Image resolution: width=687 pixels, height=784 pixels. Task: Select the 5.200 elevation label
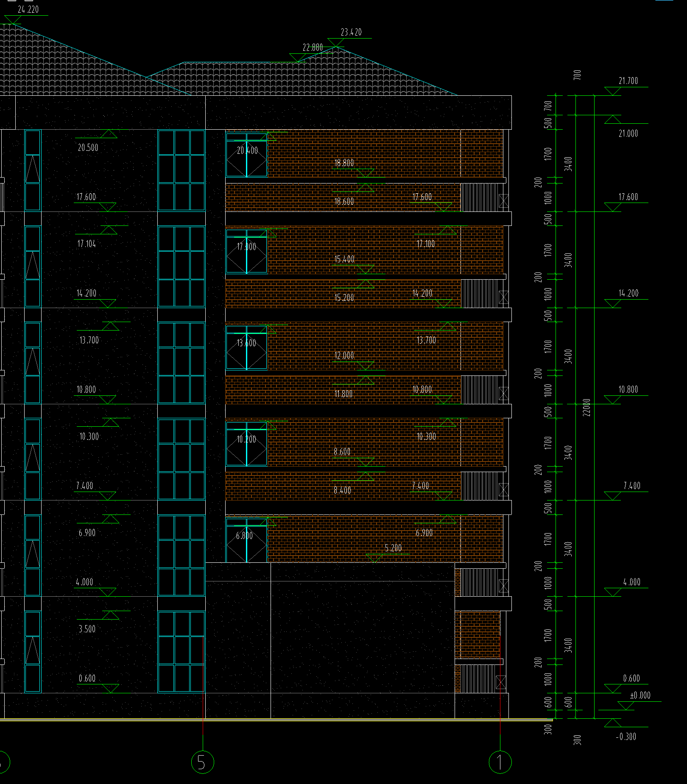(x=393, y=548)
